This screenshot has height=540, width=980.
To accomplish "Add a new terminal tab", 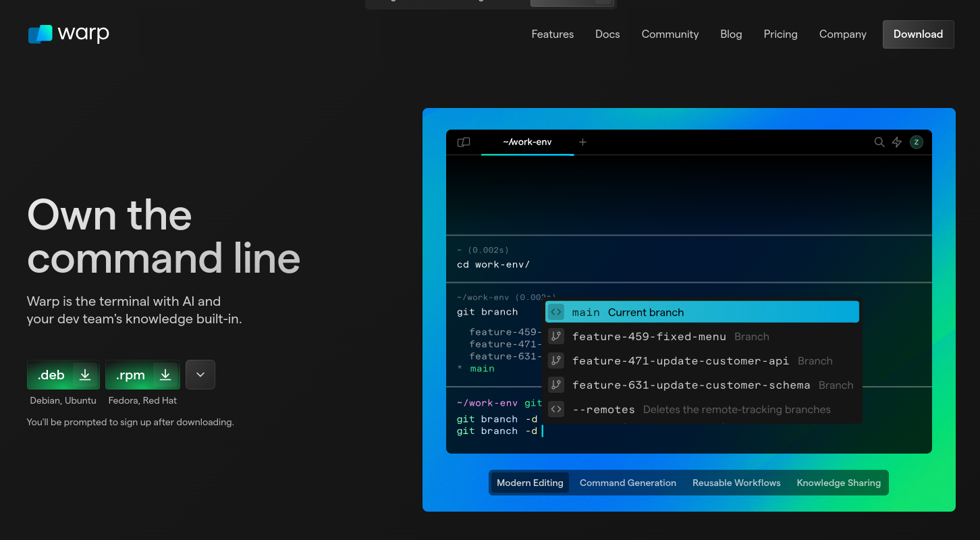I will [x=583, y=142].
